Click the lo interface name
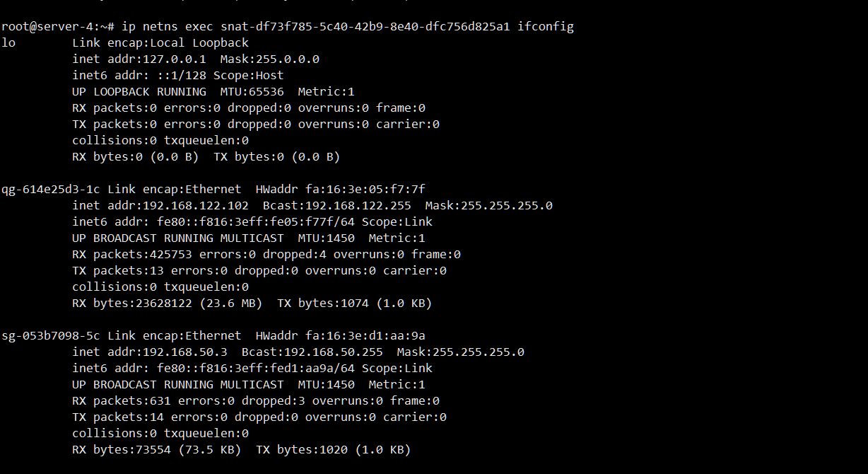868x474 pixels. (8, 42)
